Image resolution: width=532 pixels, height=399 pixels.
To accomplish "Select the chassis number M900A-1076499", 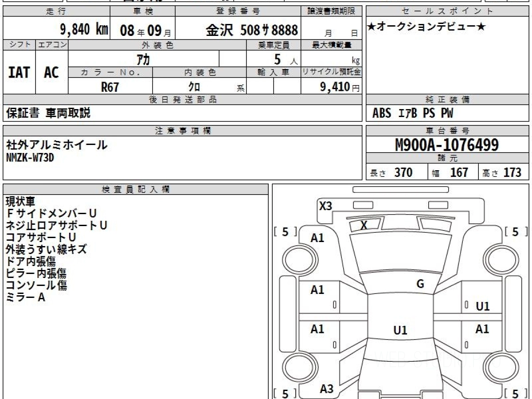I will (x=447, y=145).
